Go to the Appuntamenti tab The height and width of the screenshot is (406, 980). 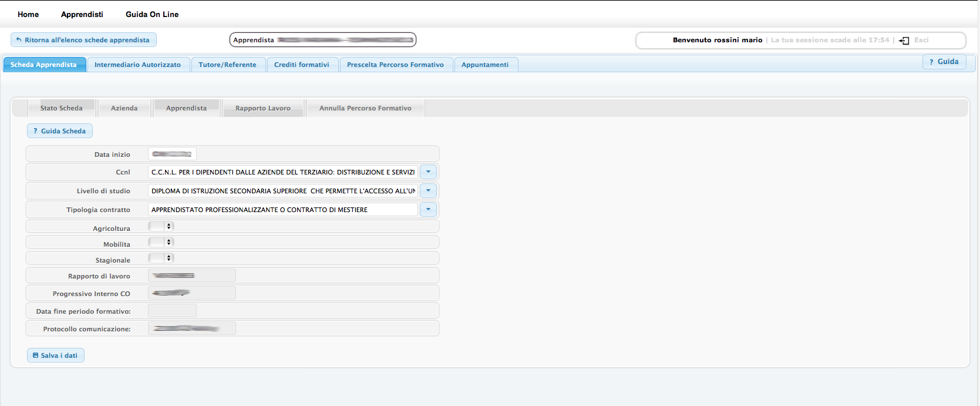pyautogui.click(x=484, y=65)
